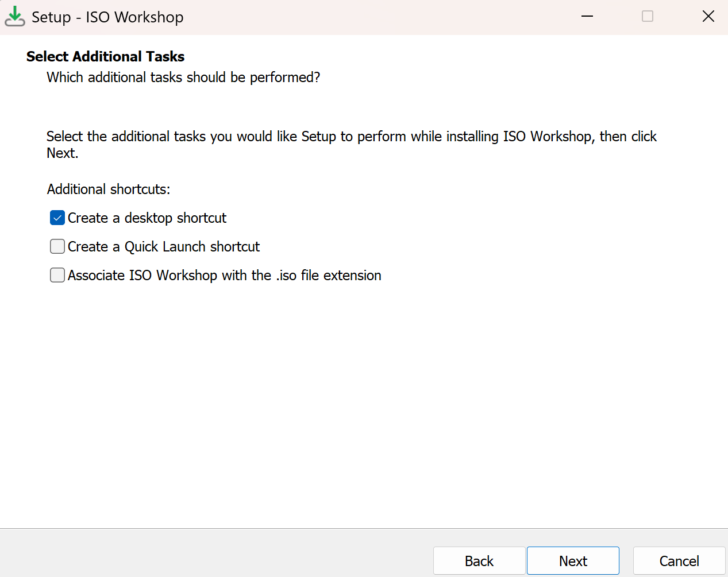Click the instruction paragraph about additional tasks
728x577 pixels.
pyautogui.click(x=351, y=137)
